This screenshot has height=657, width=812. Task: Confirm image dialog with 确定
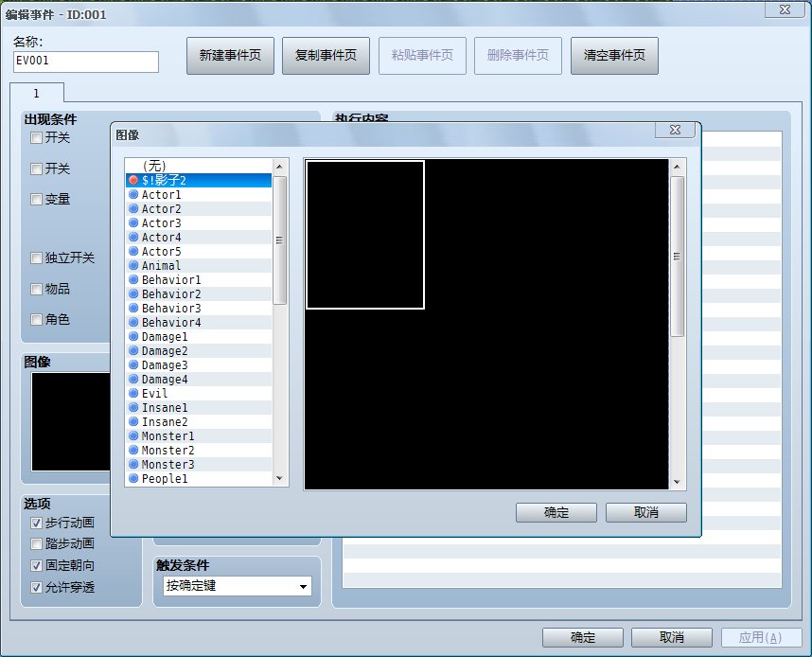556,512
